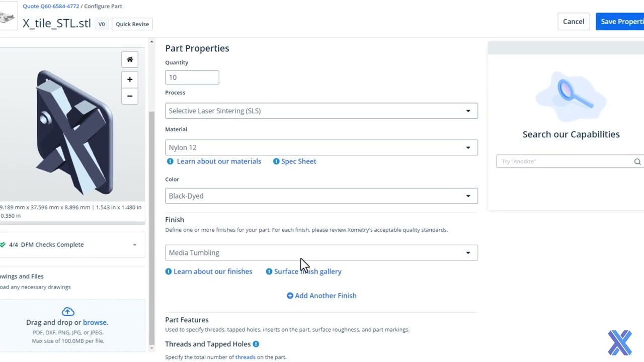The height and width of the screenshot is (362, 644).
Task: Click the Threads and Tapped Holes info icon
Action: click(x=256, y=344)
